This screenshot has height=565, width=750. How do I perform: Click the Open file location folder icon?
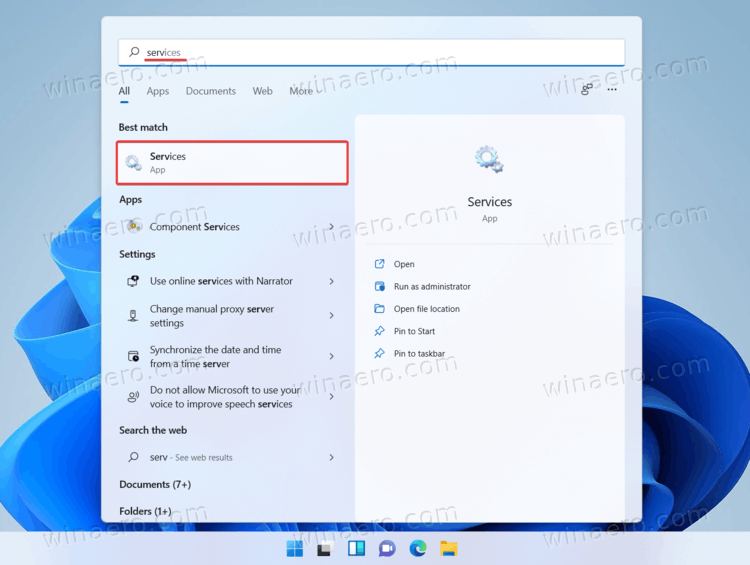[379, 309]
